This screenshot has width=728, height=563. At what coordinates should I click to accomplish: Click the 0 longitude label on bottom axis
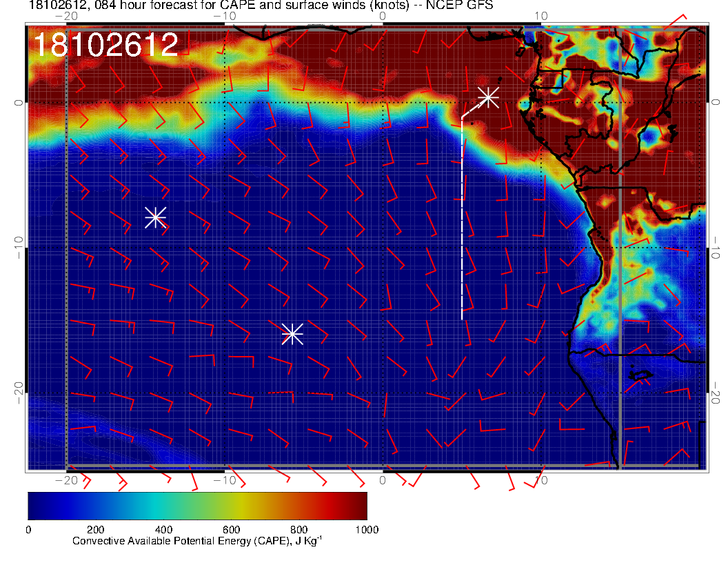coord(383,480)
